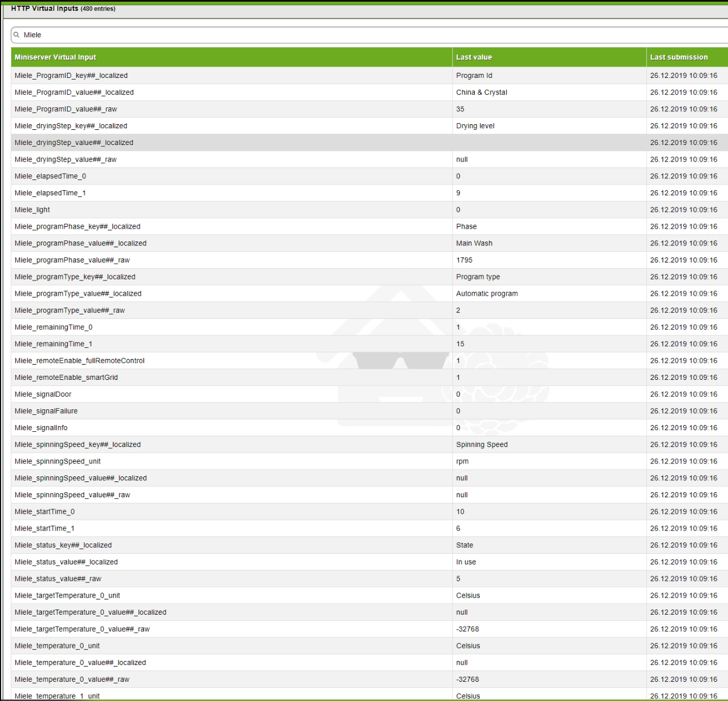Click the magnifier icon in search box
The width and height of the screenshot is (728, 701).
16,35
